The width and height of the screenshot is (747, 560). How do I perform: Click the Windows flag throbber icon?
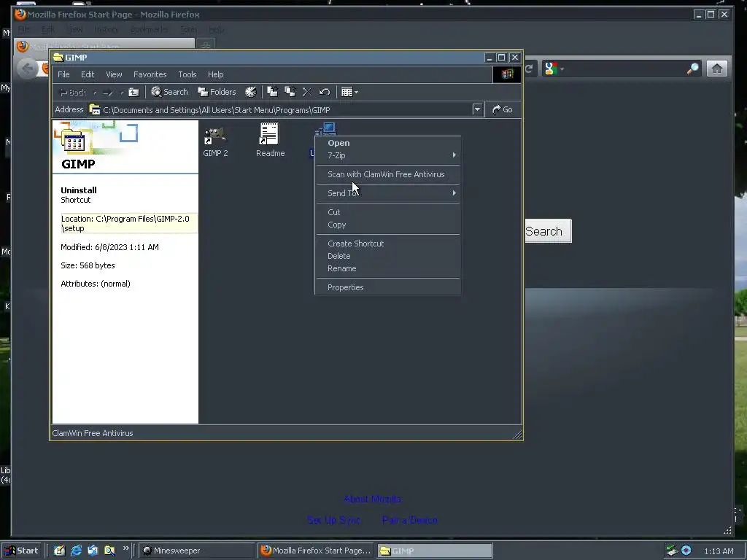(x=507, y=74)
